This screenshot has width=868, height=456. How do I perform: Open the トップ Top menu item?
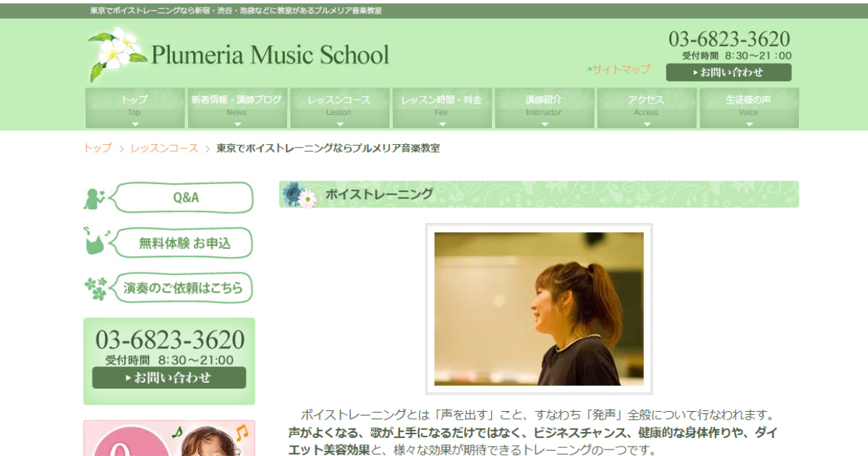tap(135, 109)
